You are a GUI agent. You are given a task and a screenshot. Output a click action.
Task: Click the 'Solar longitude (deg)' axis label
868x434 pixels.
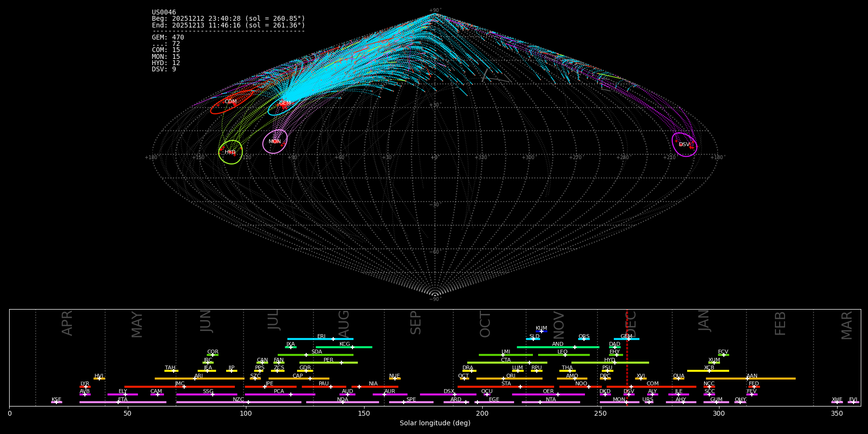click(435, 423)
